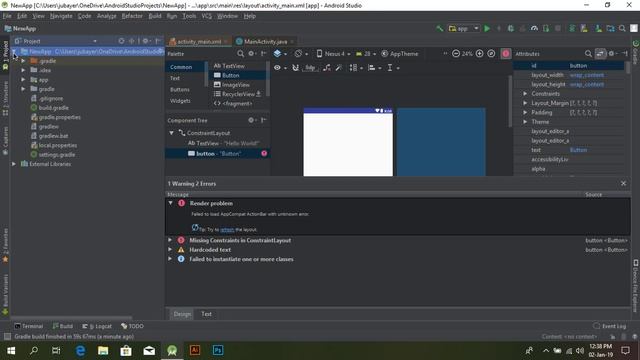Open Component Tree gear settings
Viewport: 640px width, 360px height.
(x=252, y=120)
